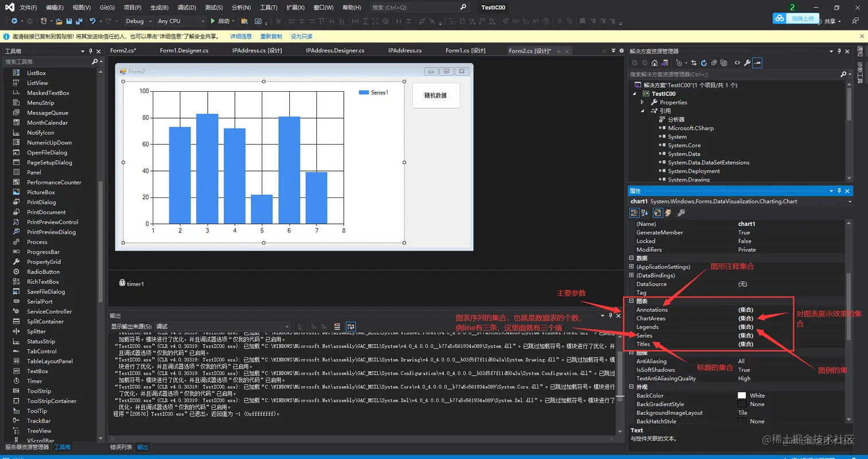Click the open file folder icon

click(x=59, y=21)
